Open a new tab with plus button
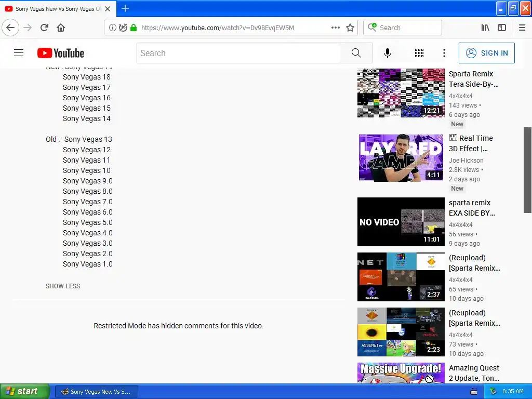The image size is (532, 399). [x=125, y=8]
